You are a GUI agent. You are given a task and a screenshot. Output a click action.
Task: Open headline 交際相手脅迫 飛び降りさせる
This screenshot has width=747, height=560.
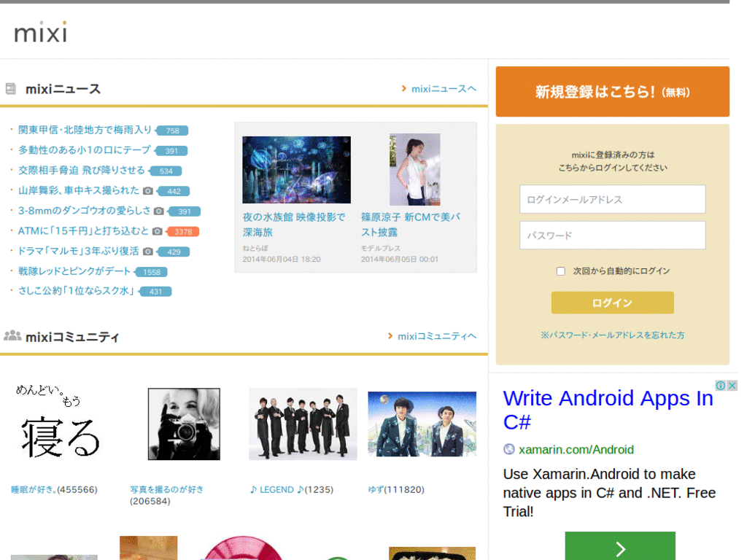click(x=82, y=170)
